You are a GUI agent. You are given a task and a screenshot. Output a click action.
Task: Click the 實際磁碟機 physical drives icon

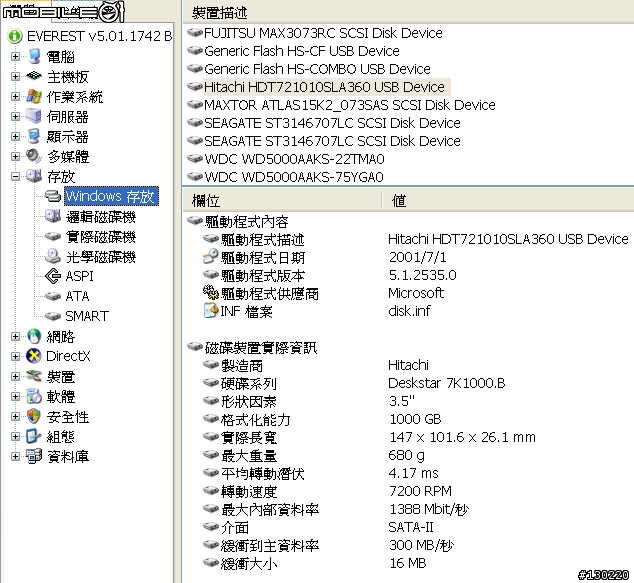[x=53, y=236]
